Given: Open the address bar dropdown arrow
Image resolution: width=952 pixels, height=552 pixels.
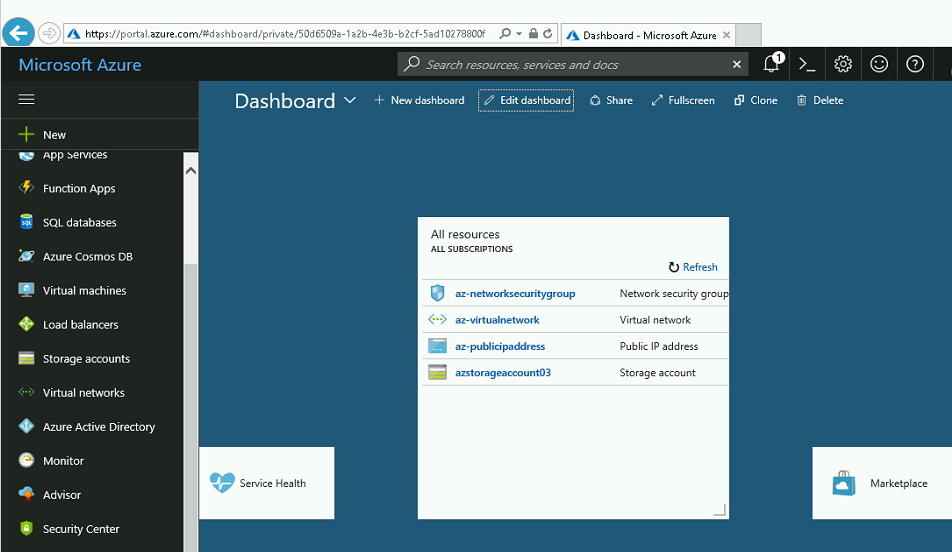Looking at the screenshot, I should point(519,33).
